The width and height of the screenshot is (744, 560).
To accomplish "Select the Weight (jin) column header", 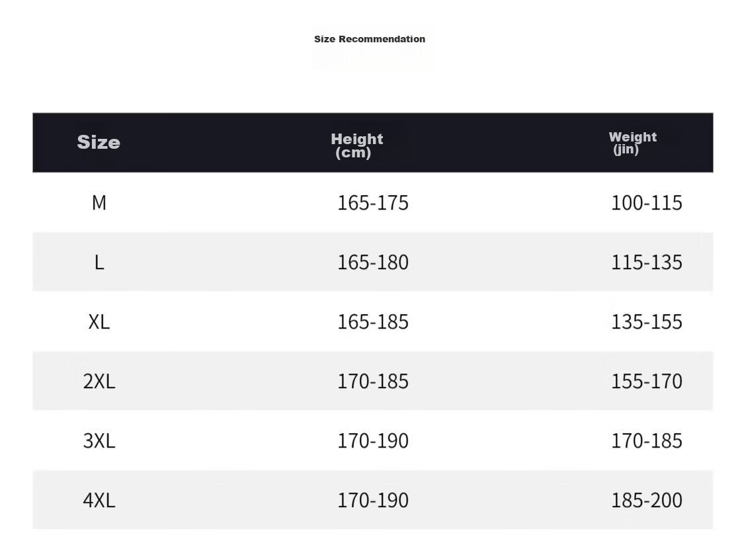I will point(632,143).
